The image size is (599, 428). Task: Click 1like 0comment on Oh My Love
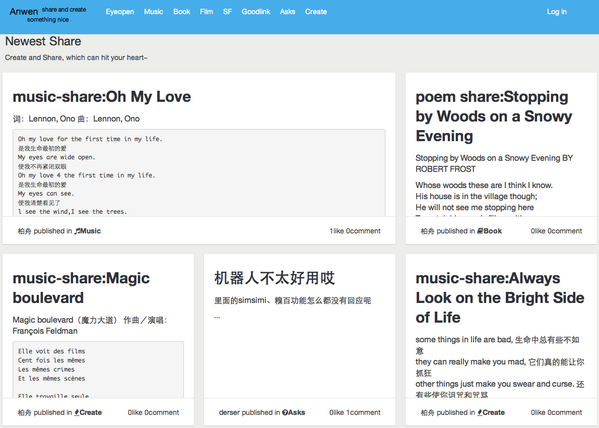click(355, 231)
